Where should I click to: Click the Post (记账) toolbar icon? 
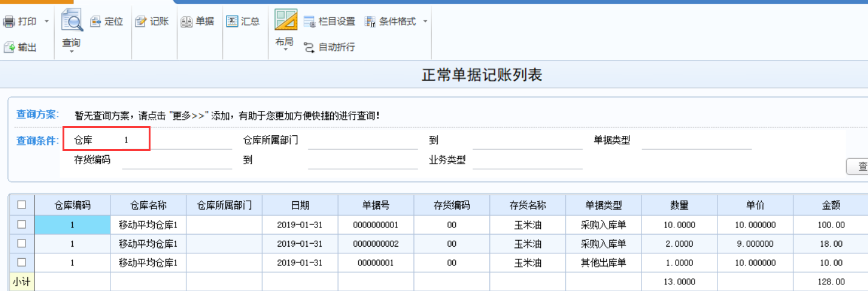tap(141, 22)
